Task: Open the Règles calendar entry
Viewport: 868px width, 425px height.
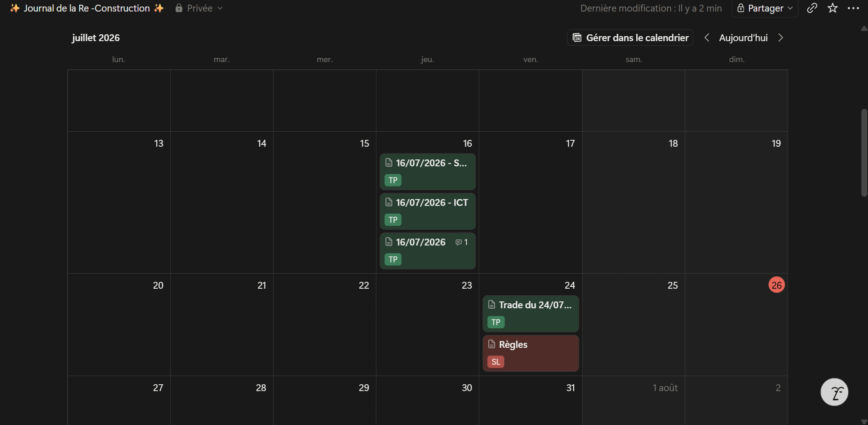Action: coord(531,353)
